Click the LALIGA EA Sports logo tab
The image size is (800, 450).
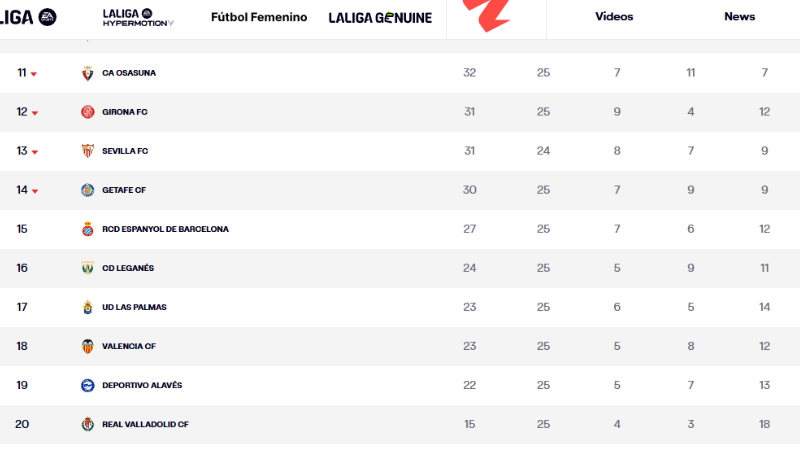[x=28, y=17]
